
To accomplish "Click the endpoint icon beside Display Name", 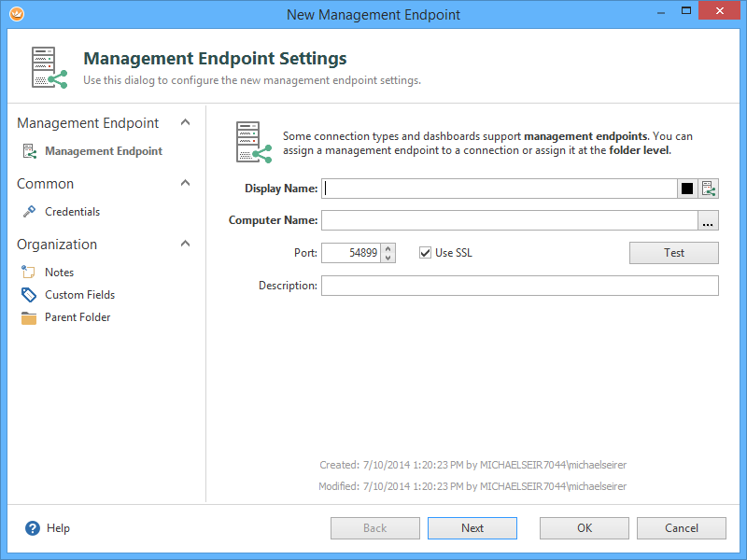I will click(709, 189).
